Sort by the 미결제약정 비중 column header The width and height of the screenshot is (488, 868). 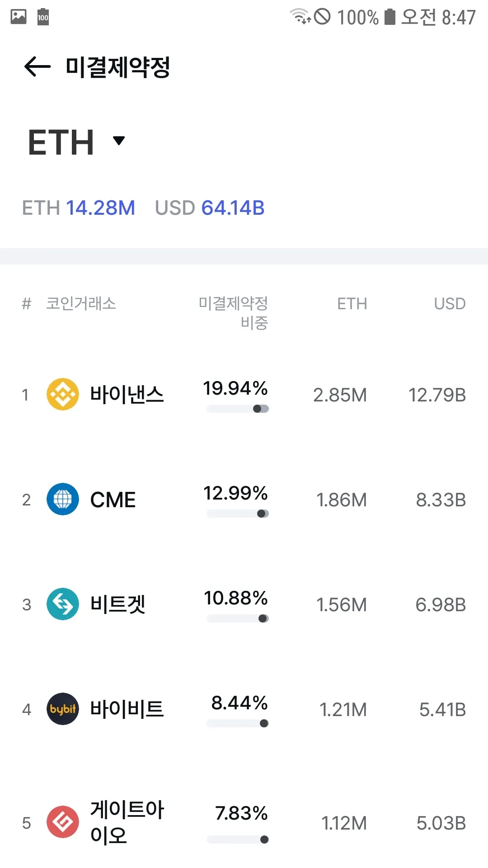[x=233, y=312]
